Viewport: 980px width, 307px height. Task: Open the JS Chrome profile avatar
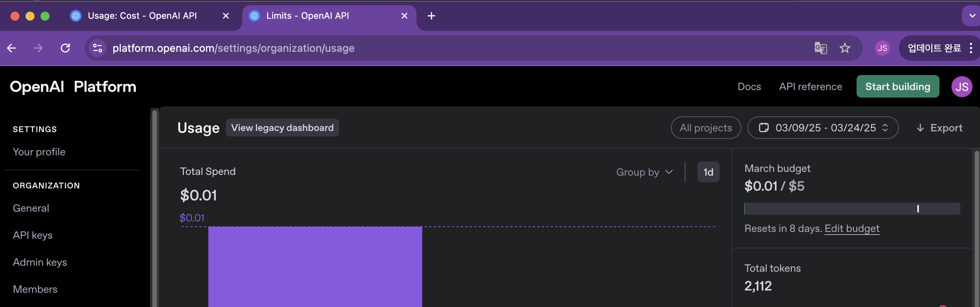tap(882, 48)
